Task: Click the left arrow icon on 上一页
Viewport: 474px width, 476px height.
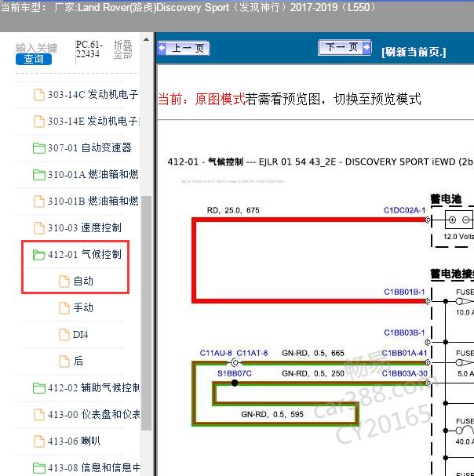Action: 162,48
